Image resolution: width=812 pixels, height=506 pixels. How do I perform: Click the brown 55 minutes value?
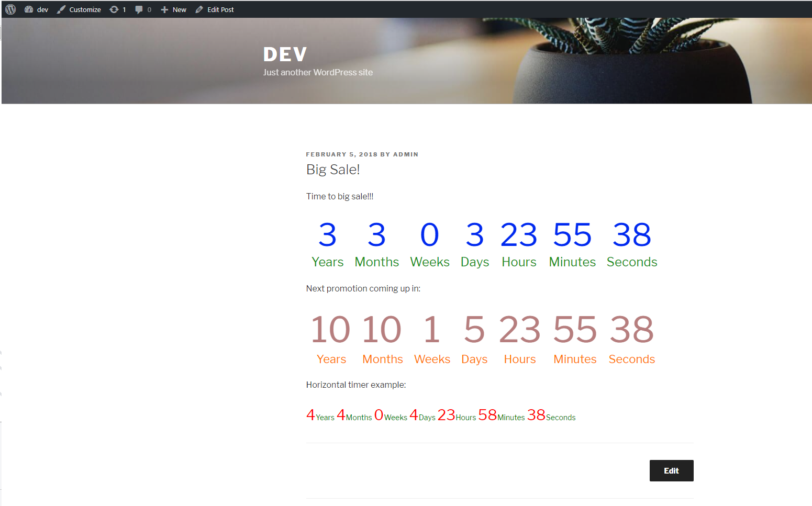tap(575, 330)
